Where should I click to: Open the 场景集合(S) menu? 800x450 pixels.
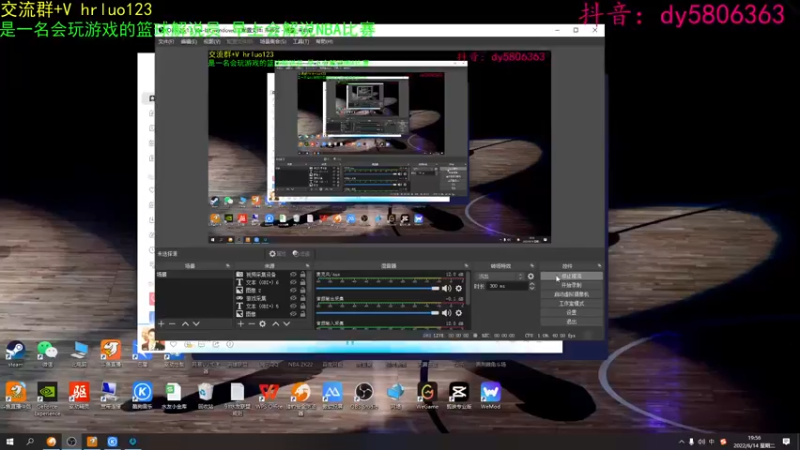coord(273,41)
